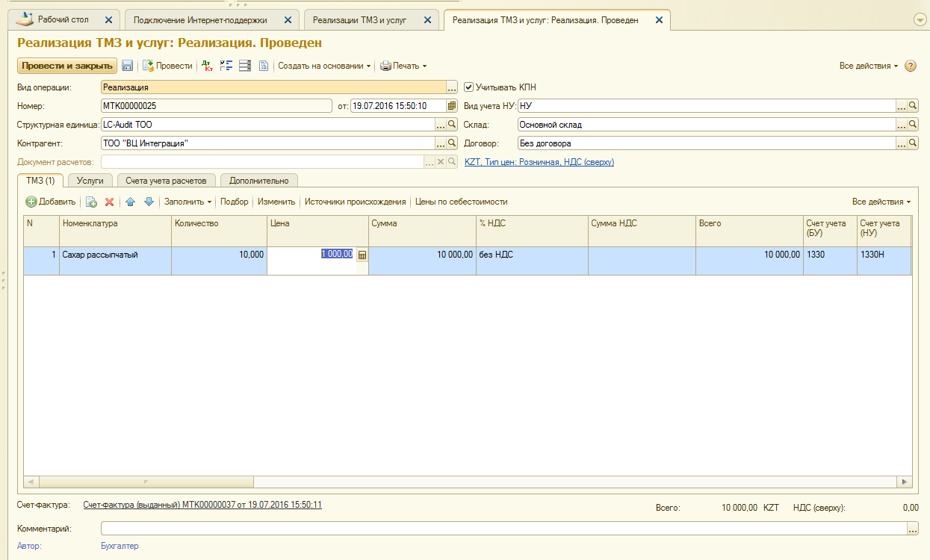This screenshot has width=930, height=560.
Task: Open the document structure tree icon
Action: pos(226,66)
